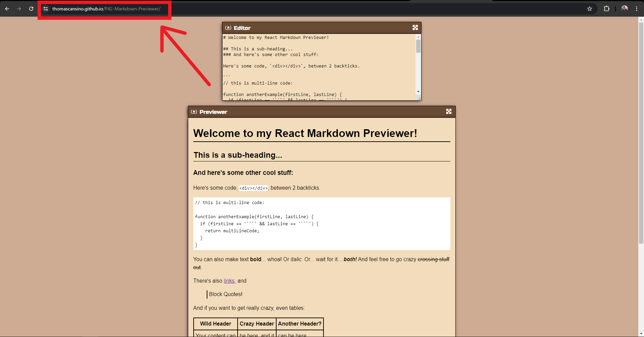Screen dimensions: 644x337
Task: Click the page scrollbar's down arrow
Action: pyautogui.click(x=641, y=334)
